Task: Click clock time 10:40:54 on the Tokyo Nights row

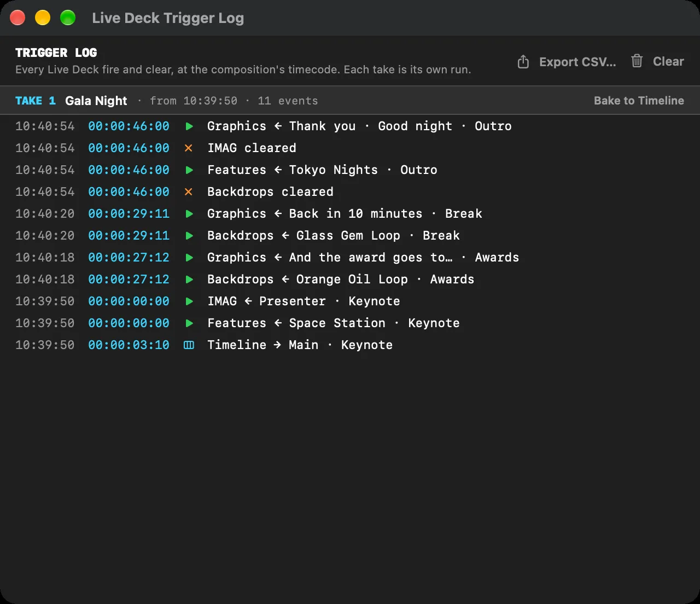Action: (x=45, y=170)
